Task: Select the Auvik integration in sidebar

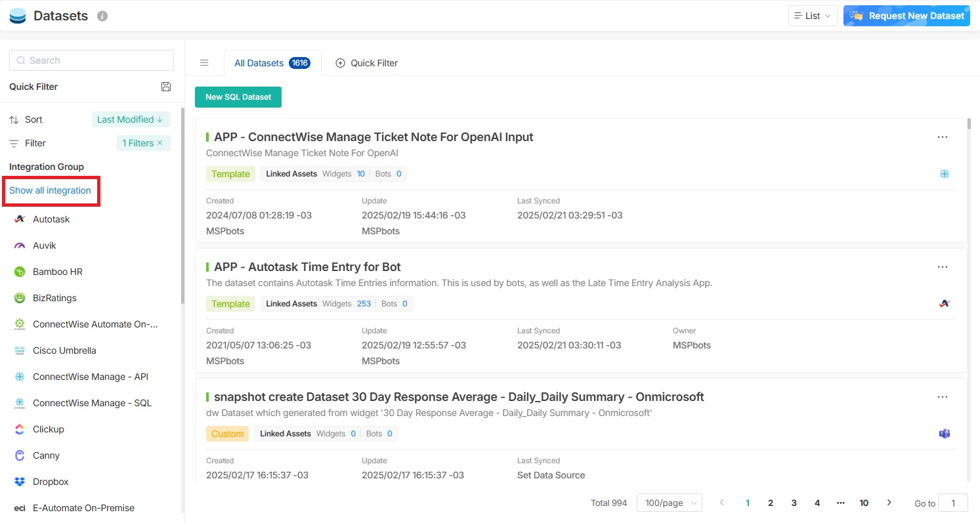Action: point(45,245)
